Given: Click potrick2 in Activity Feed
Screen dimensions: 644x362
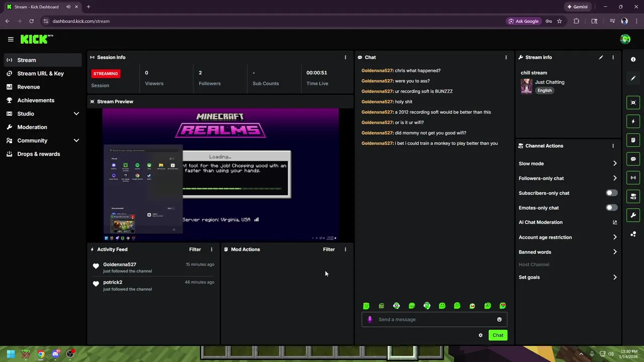Looking at the screenshot, I should (x=113, y=282).
